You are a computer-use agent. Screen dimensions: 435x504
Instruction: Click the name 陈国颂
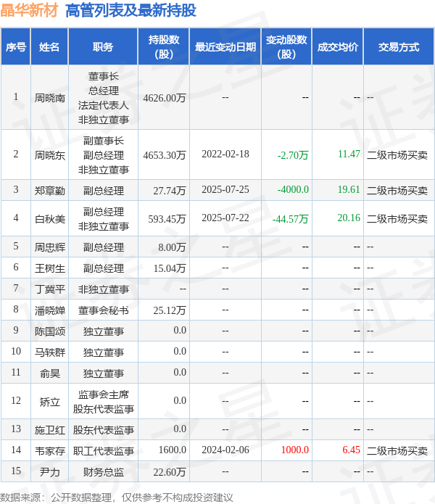(x=50, y=331)
